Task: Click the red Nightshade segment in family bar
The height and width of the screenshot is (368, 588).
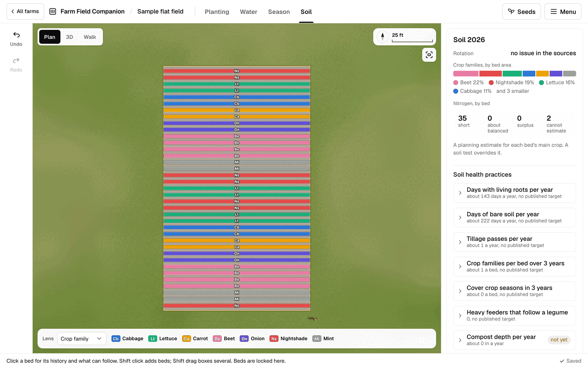Action: (490, 74)
